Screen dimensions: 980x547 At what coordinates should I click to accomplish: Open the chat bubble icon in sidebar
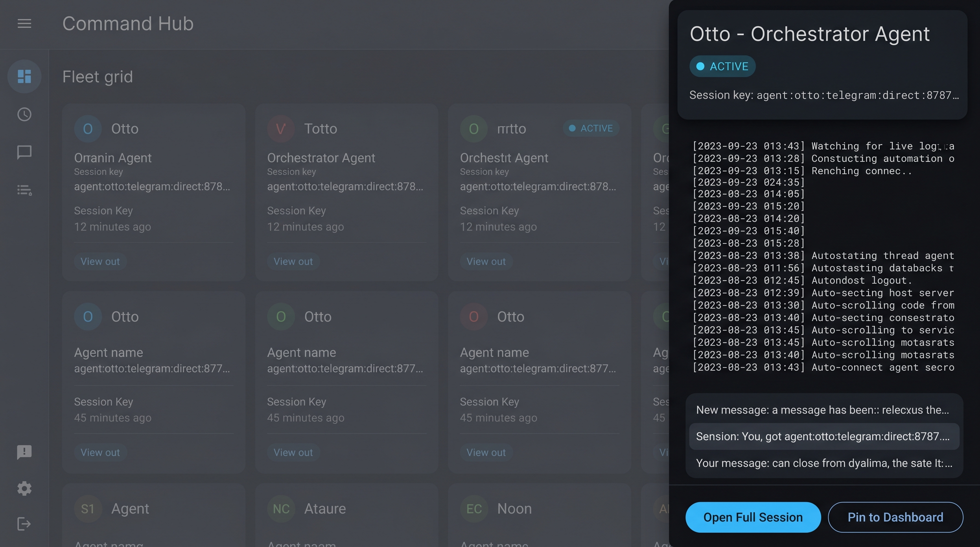(24, 152)
